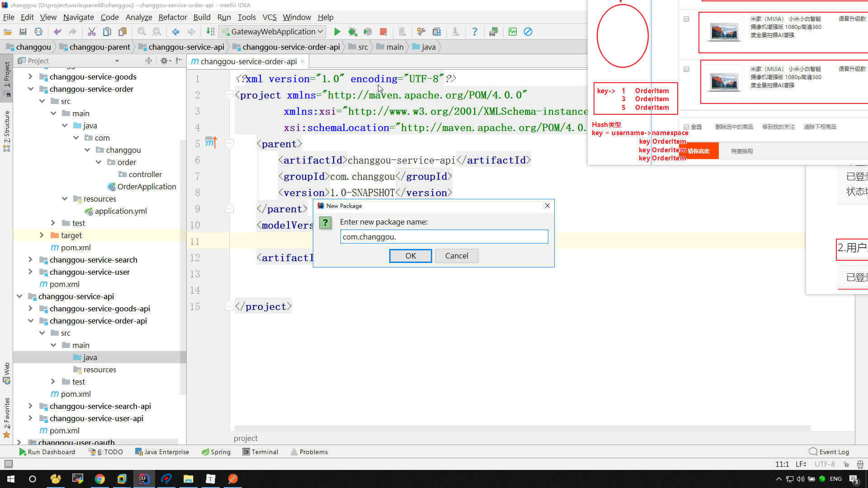Click the package name input field
Viewport: 868px width, 488px height.
click(444, 237)
